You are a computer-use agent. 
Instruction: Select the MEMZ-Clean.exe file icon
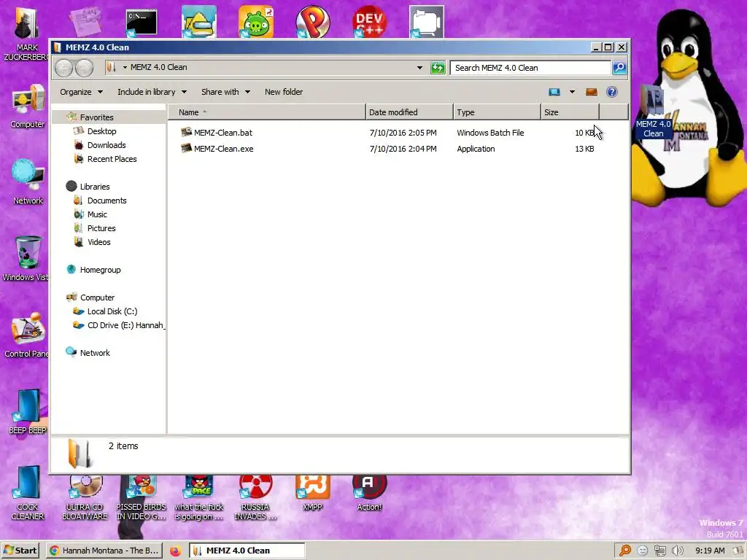point(186,148)
